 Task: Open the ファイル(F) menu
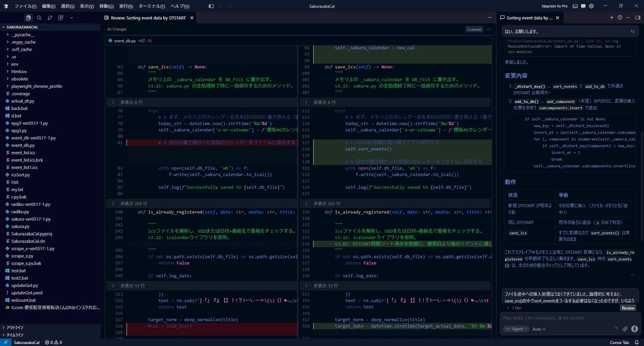pos(26,6)
